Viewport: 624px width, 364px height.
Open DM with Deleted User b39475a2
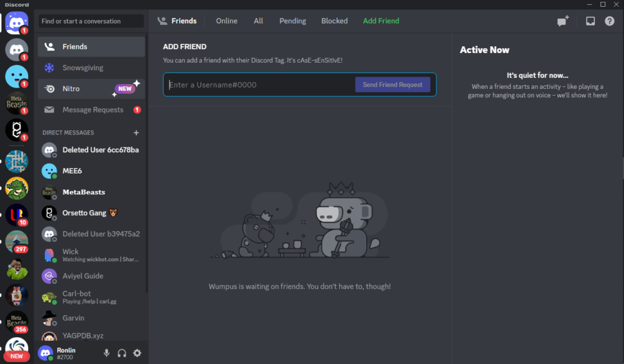click(x=91, y=234)
